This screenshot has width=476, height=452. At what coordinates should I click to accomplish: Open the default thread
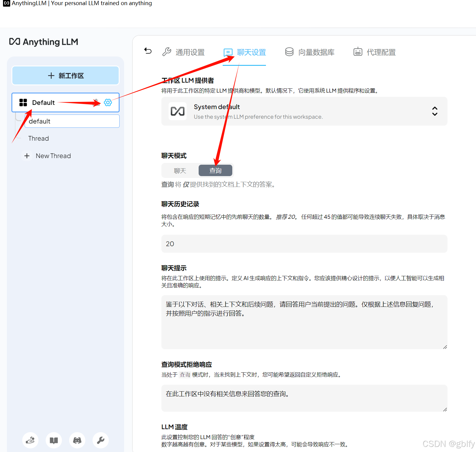click(72, 121)
